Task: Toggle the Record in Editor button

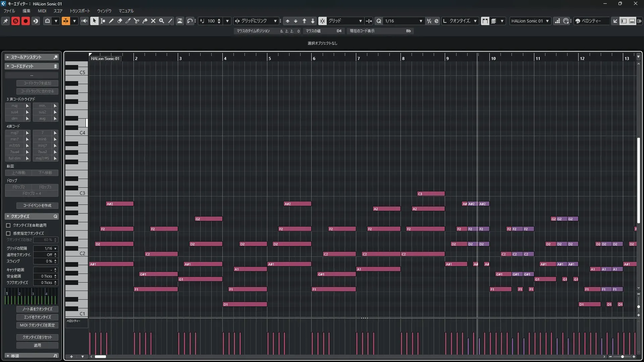Action: tap(25, 21)
